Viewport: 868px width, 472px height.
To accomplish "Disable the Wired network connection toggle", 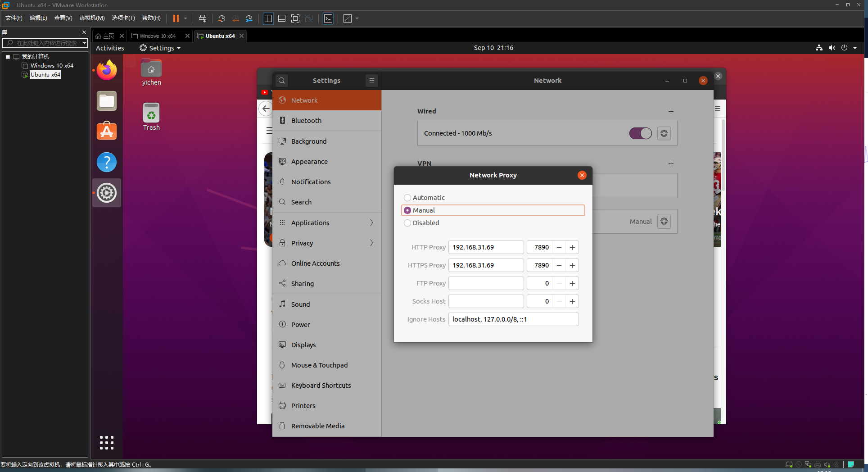I will click(640, 133).
